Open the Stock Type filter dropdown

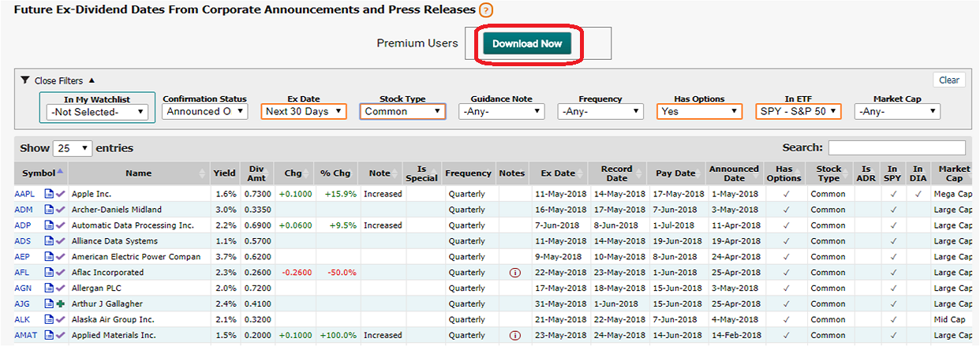click(402, 112)
